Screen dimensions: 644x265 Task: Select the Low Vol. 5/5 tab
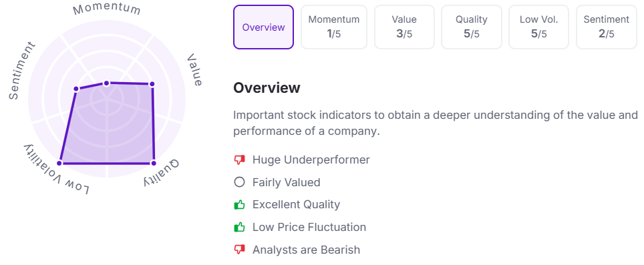(539, 27)
